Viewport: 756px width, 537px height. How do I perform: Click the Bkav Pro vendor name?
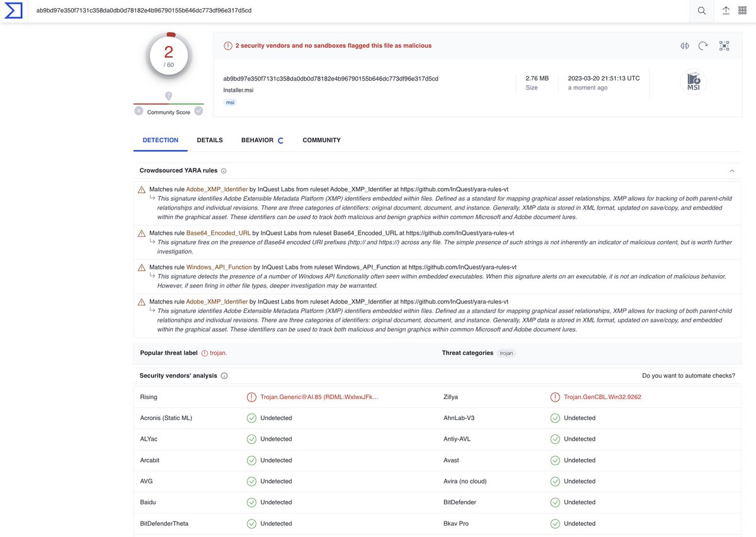(x=456, y=523)
